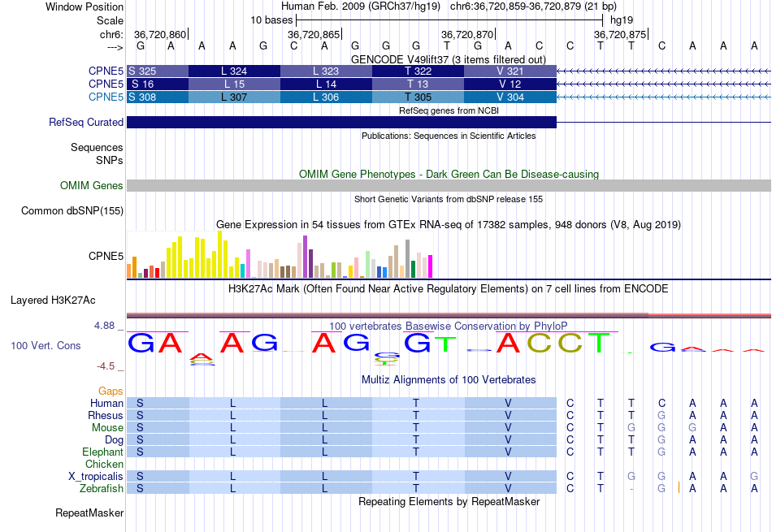Open Multiz Alignments of 100 Vertebrates title

449,380
